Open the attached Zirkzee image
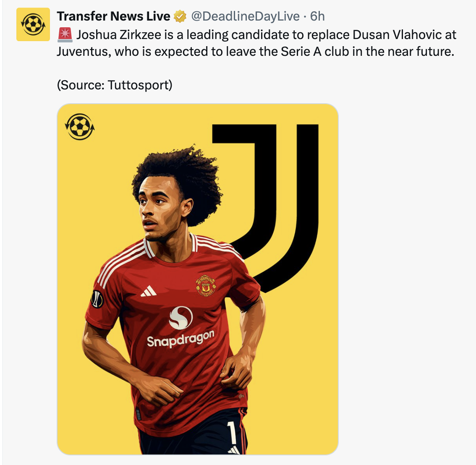This screenshot has height=465, width=476. coord(198,279)
